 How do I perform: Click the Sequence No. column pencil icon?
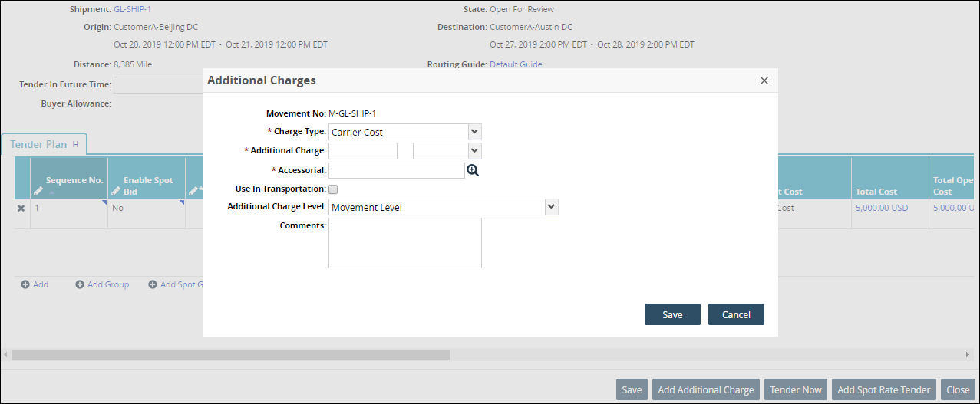[38, 191]
